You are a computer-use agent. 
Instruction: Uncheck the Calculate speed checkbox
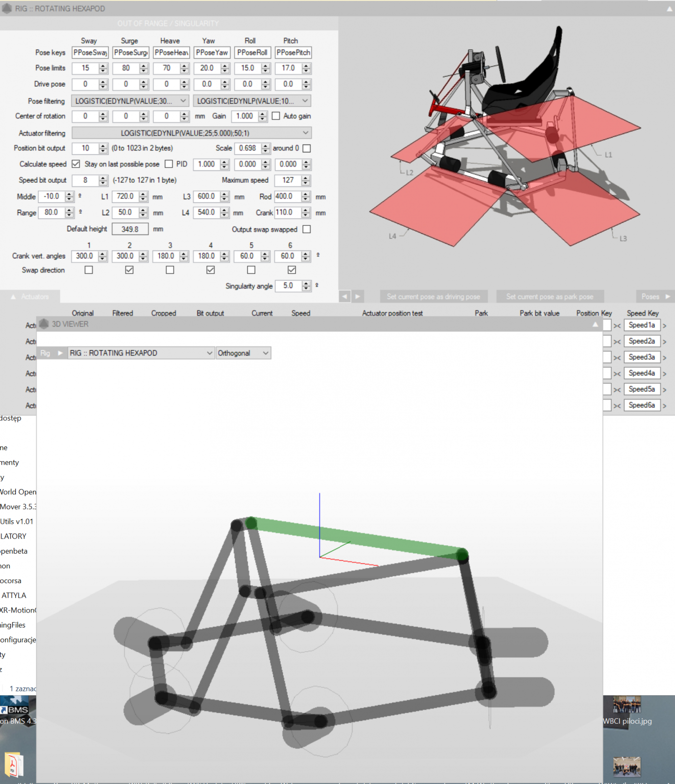[76, 164]
